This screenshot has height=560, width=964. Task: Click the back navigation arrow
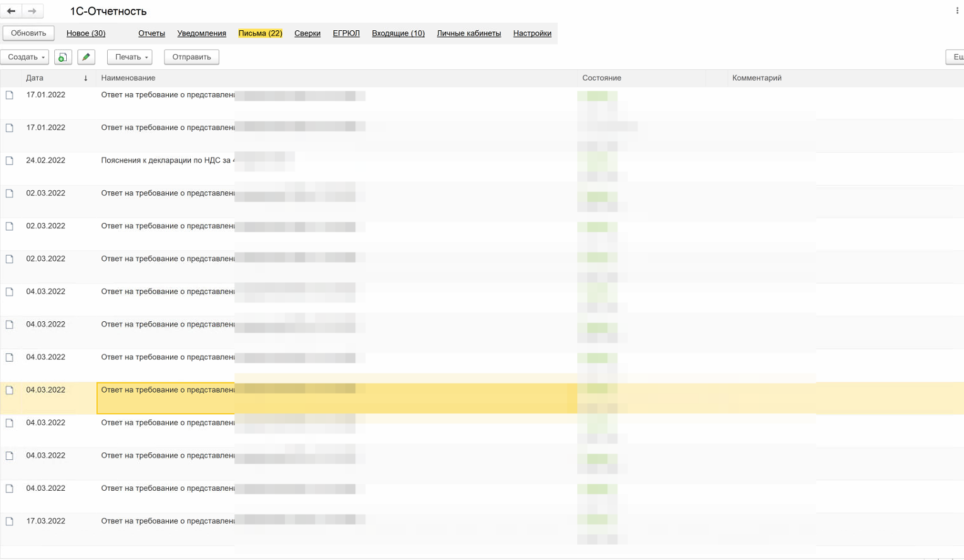11,11
